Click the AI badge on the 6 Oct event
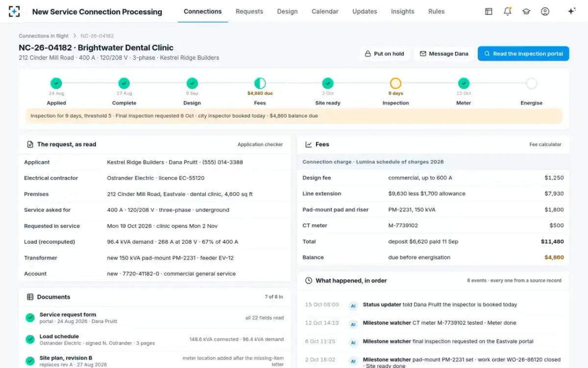588x368 pixels. 353,342
